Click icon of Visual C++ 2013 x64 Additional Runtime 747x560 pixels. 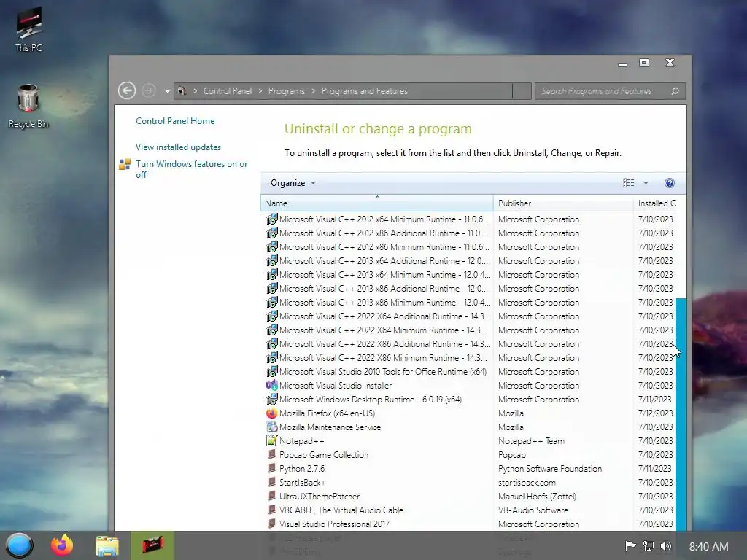(x=271, y=260)
